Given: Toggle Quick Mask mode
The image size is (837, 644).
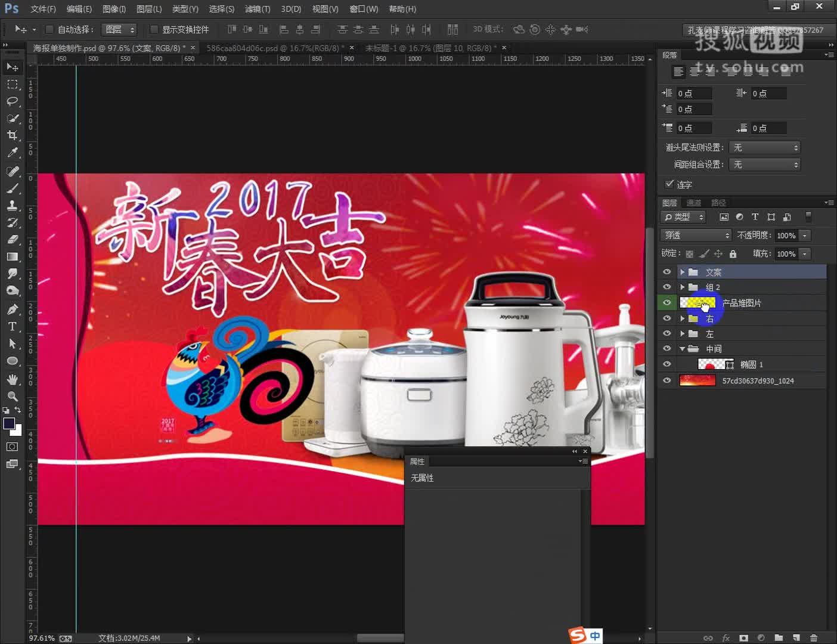Looking at the screenshot, I should pos(13,447).
